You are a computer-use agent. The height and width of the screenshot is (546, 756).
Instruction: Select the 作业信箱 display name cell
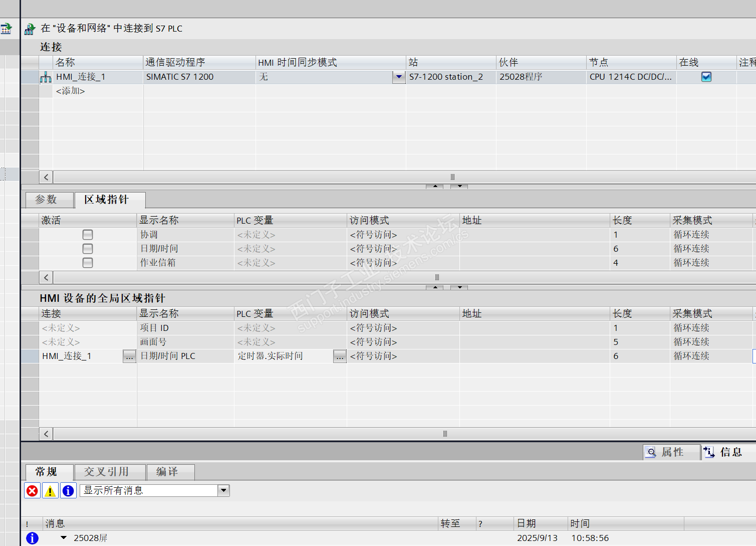click(x=185, y=263)
